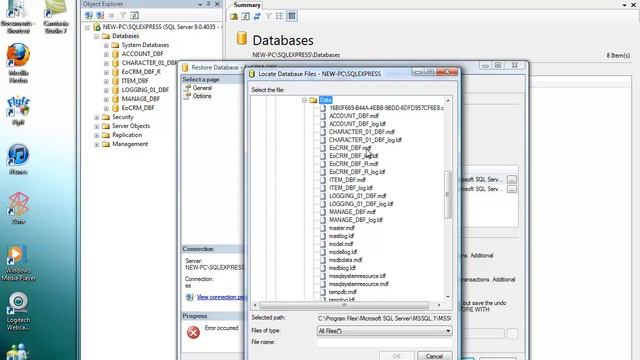Screen dimensions: 640x360
Task: Select LOGGING_01_DBF in Object Explorer
Action: [145, 90]
